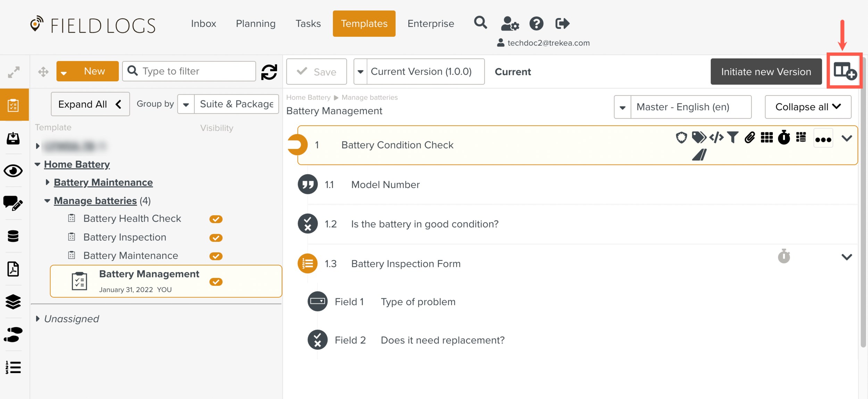Click the add column layout icon
Screen dimensions: 868x399
844,71
